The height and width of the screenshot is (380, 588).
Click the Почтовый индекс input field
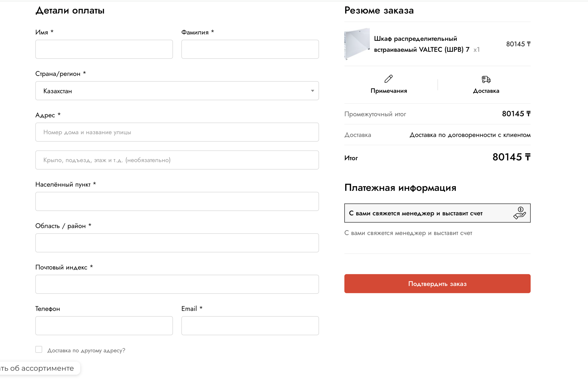tap(177, 284)
